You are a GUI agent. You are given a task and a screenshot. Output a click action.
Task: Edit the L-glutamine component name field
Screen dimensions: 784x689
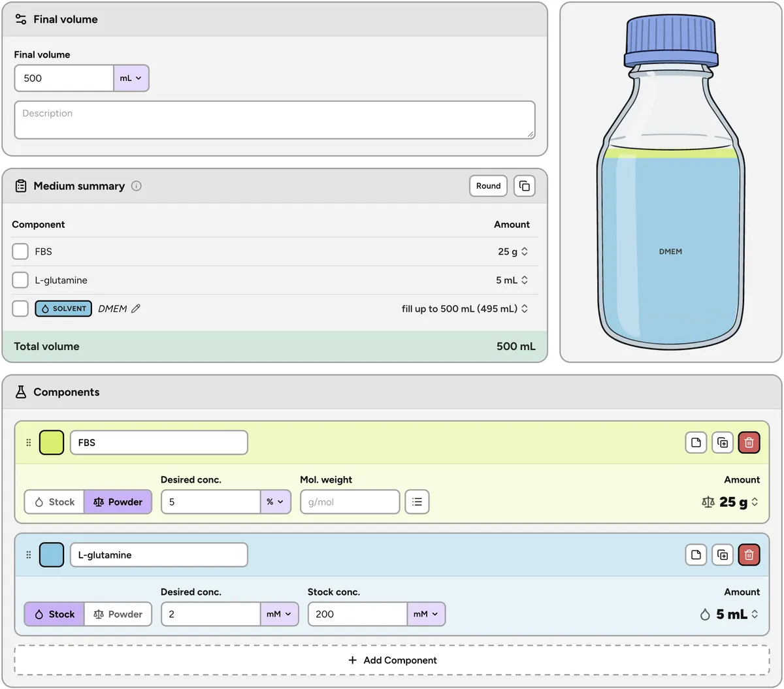point(159,555)
